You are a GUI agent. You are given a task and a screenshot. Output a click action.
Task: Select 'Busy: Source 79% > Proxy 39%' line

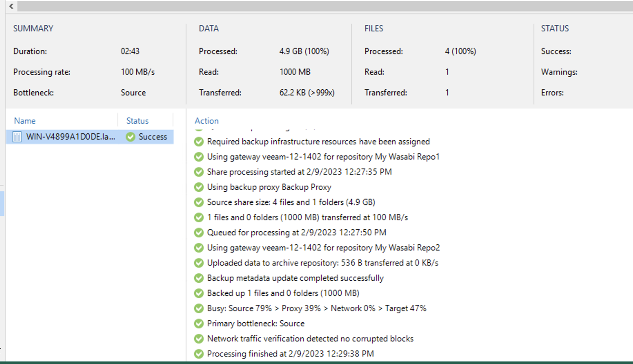[316, 309]
